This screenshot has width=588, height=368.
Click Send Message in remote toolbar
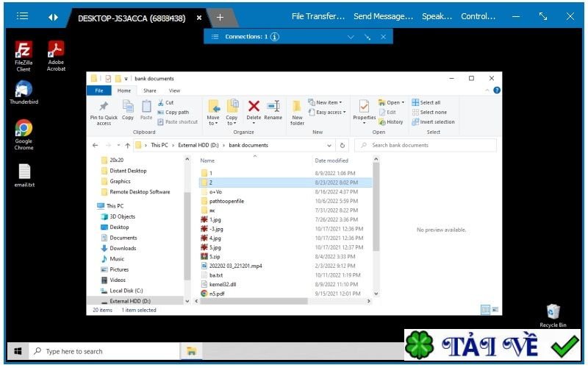pos(383,16)
